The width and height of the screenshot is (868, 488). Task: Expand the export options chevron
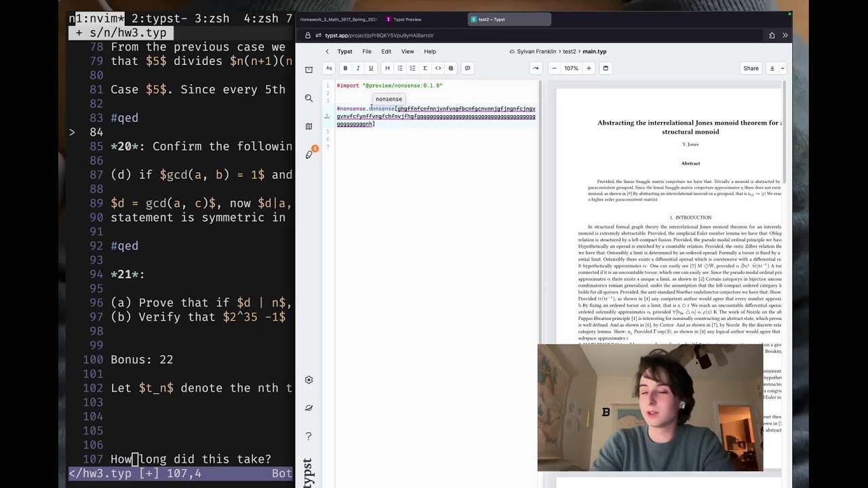(x=782, y=68)
